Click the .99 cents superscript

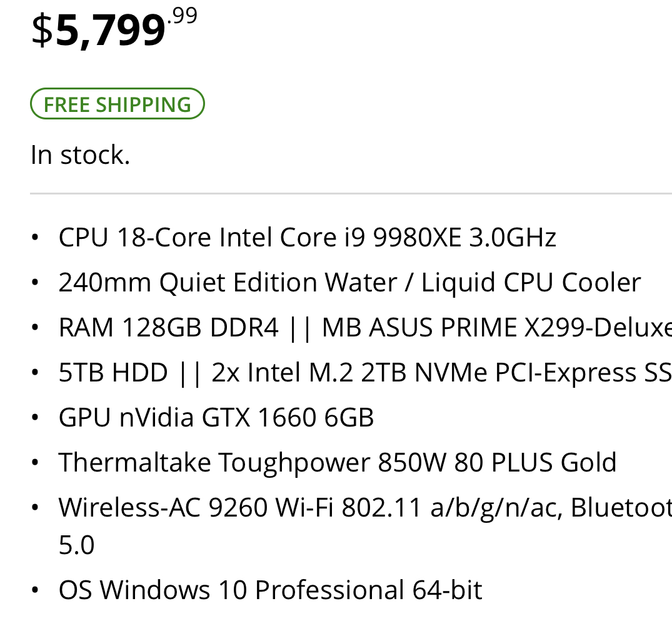183,16
